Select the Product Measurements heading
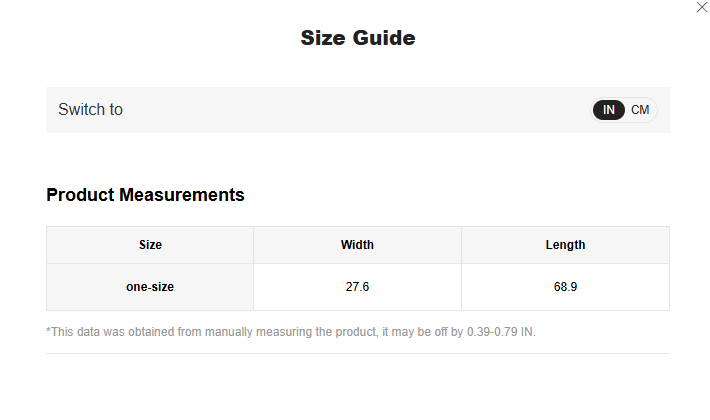Image resolution: width=710 pixels, height=420 pixels. click(145, 195)
